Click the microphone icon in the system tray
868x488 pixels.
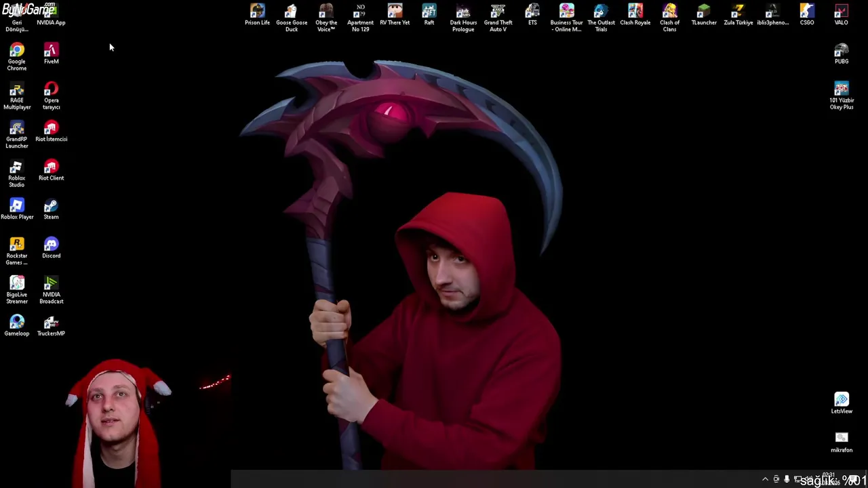787,479
